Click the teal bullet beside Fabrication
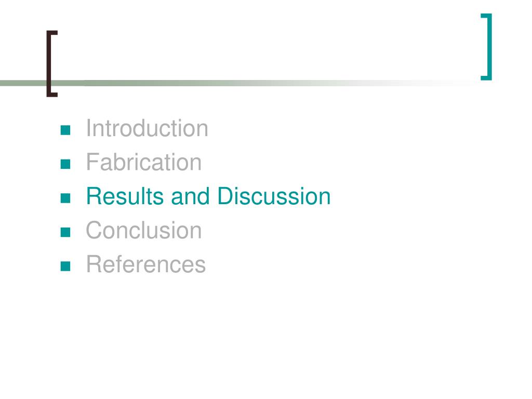This screenshot has width=532, height=399. 65,164
